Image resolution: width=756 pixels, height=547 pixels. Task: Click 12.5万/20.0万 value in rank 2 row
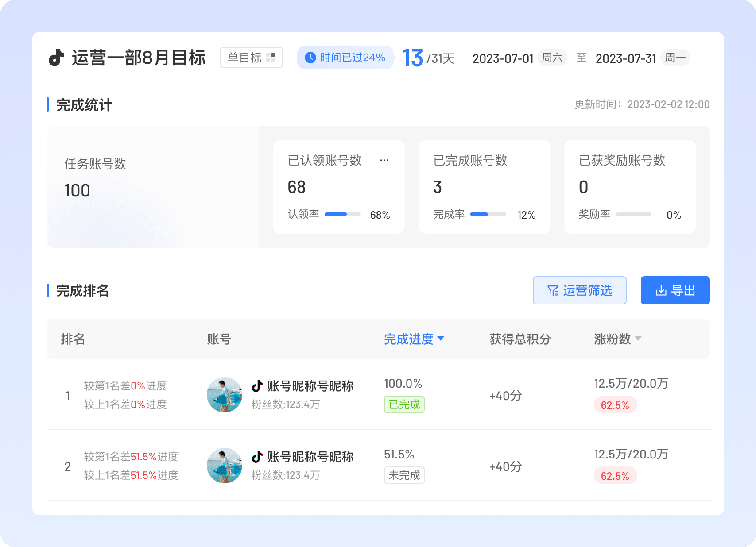(631, 454)
